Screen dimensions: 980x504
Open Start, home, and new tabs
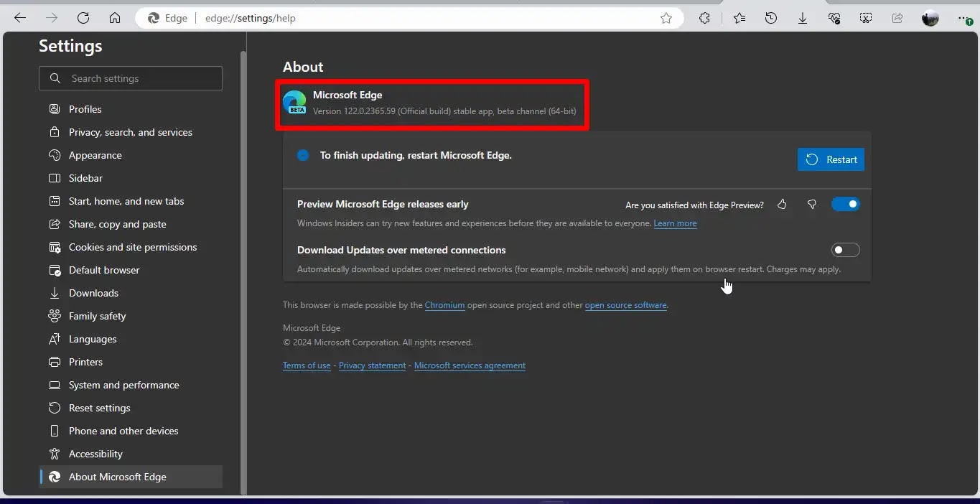click(x=131, y=201)
